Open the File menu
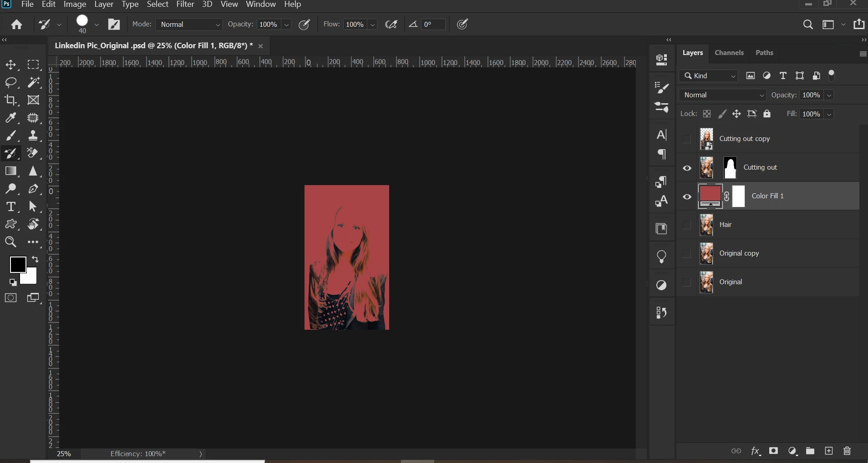Image resolution: width=868 pixels, height=463 pixels. 28,5
